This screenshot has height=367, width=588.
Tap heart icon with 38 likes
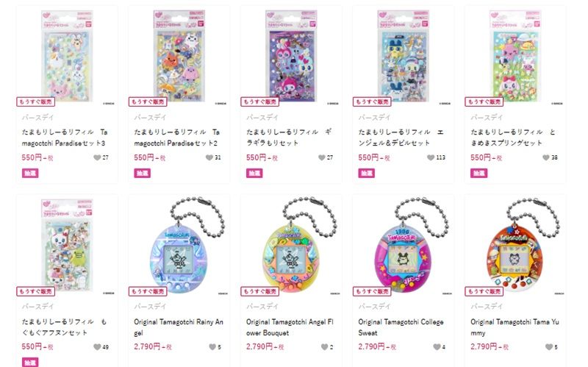(546, 157)
